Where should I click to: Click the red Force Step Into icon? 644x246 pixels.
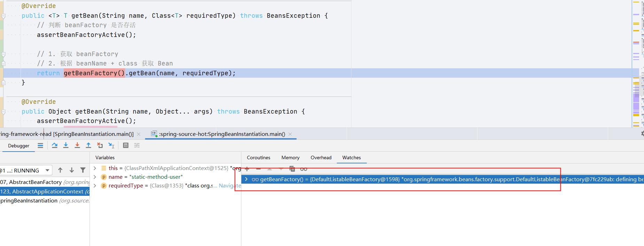click(77, 145)
